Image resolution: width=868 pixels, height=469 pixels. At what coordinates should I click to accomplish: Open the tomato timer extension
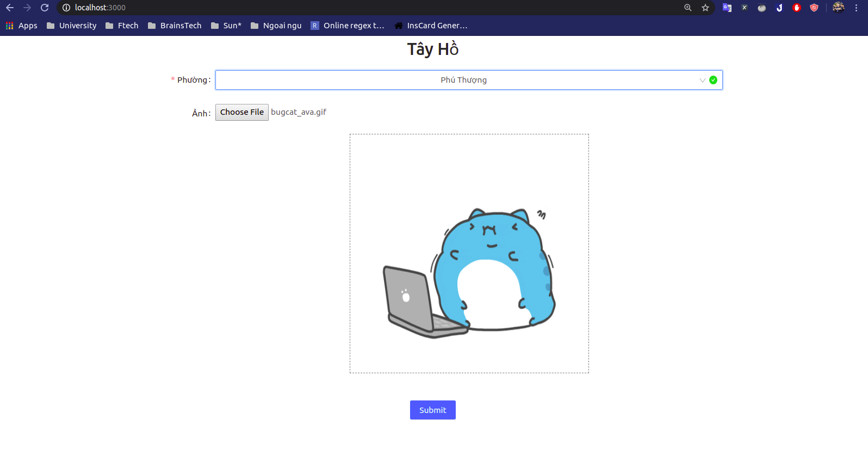762,8
